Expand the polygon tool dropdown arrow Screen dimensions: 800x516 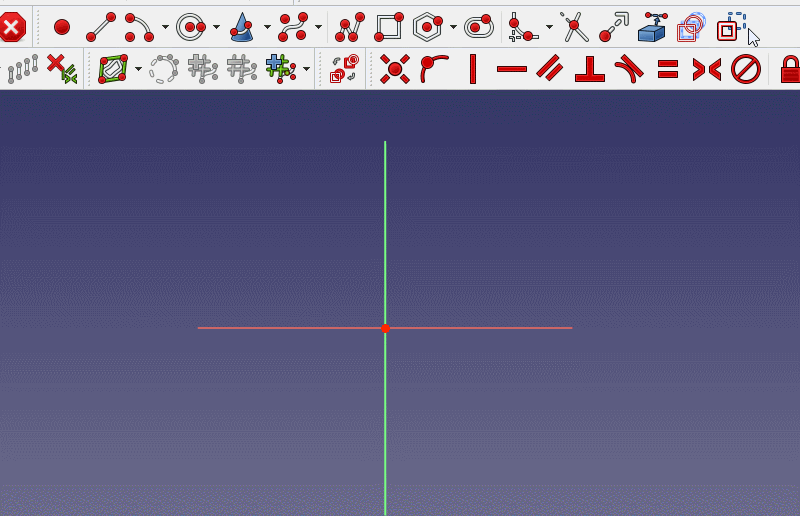[x=453, y=28]
